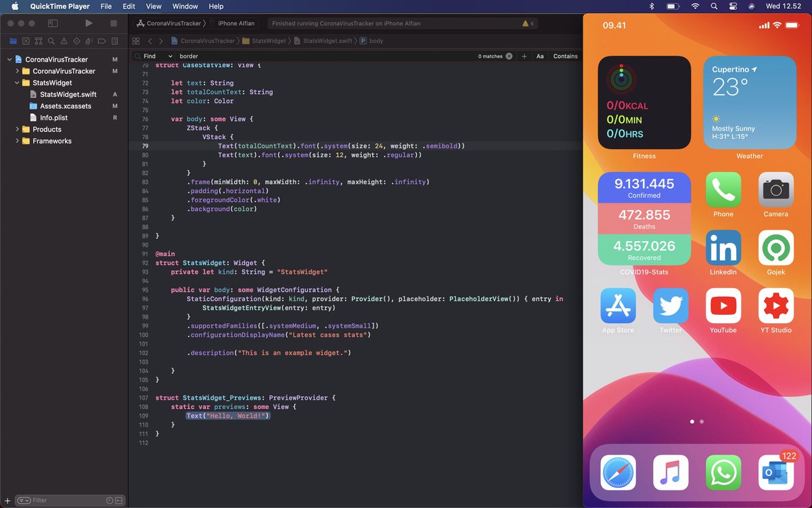
Task: Open the Find mode dropdown
Action: [x=156, y=56]
